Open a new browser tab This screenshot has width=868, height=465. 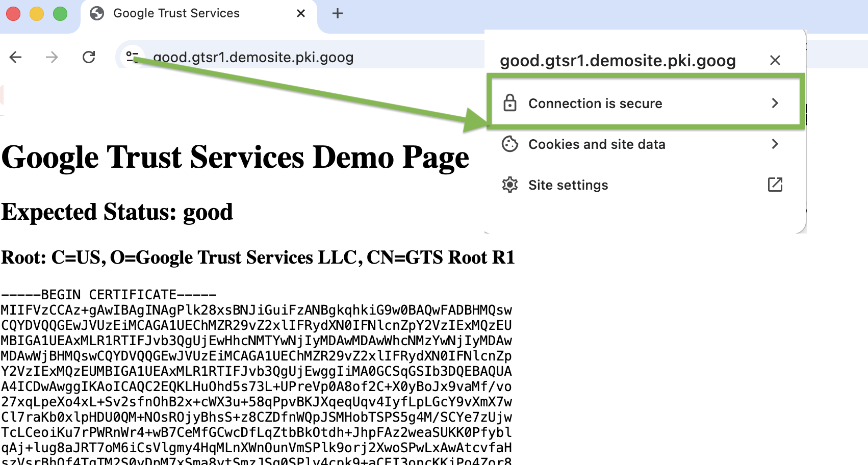pyautogui.click(x=338, y=13)
